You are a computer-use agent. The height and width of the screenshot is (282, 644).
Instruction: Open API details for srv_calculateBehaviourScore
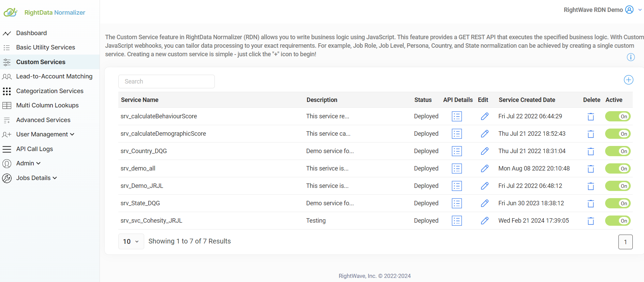456,117
